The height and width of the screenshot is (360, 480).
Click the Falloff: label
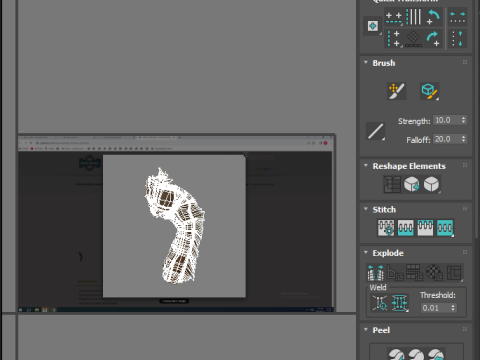tap(418, 140)
